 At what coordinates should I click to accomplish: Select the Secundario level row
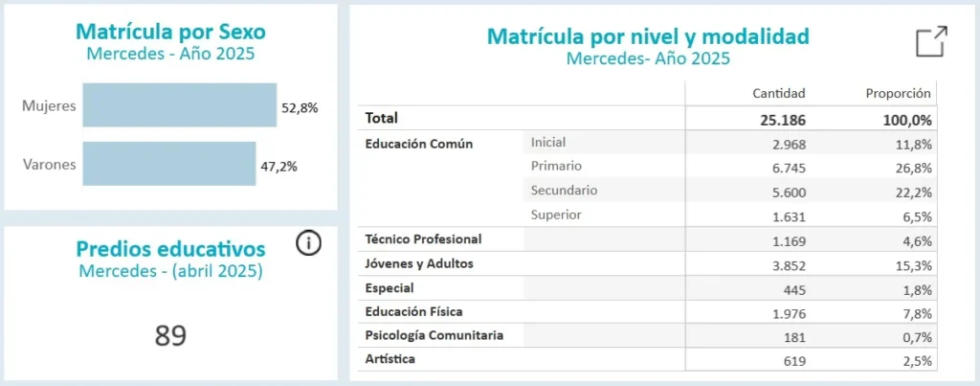[564, 191]
